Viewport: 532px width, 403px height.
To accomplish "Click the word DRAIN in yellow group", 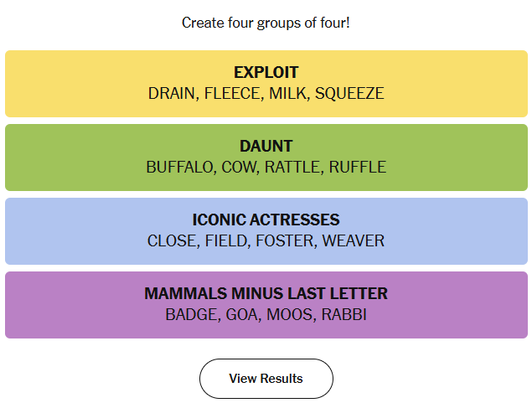I will [x=172, y=94].
